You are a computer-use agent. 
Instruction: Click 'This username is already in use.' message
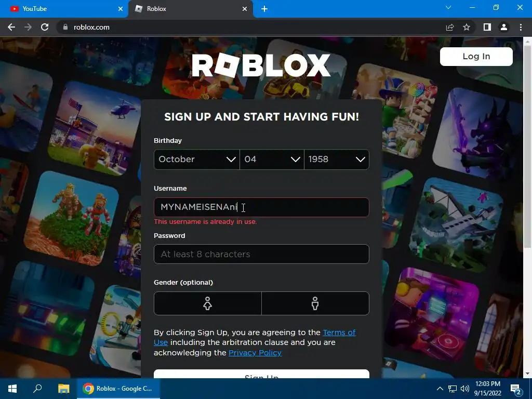click(205, 221)
